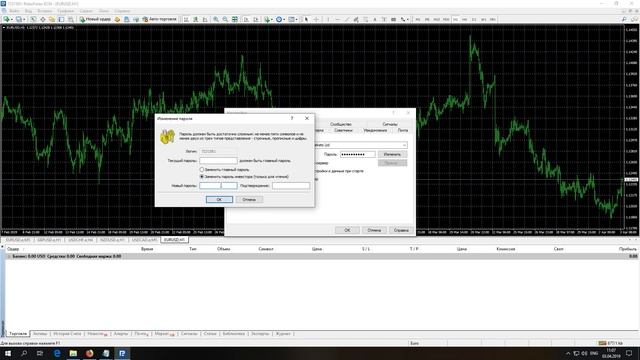This screenshot has height=360, width=640.
Task: Expand the New Chart dropdown arrow
Action: 11,19
